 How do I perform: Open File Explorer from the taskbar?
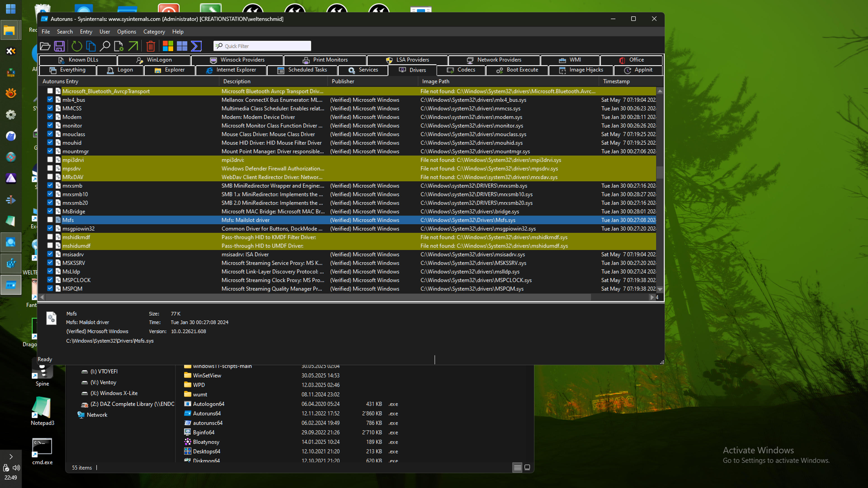coord(10,30)
